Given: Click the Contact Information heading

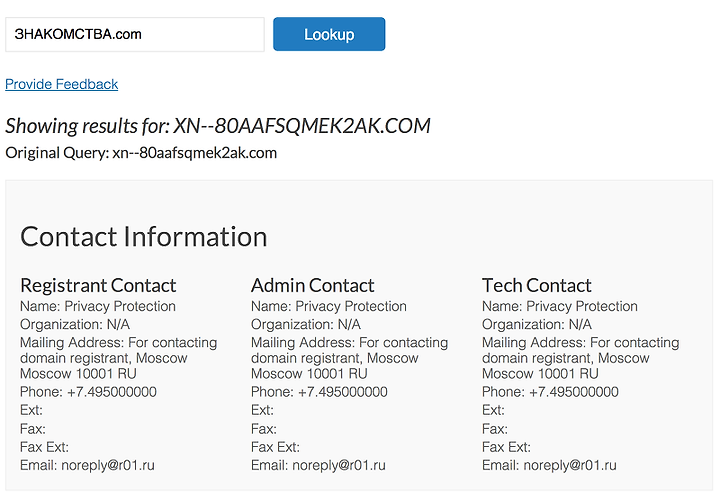Looking at the screenshot, I should pos(144,237).
